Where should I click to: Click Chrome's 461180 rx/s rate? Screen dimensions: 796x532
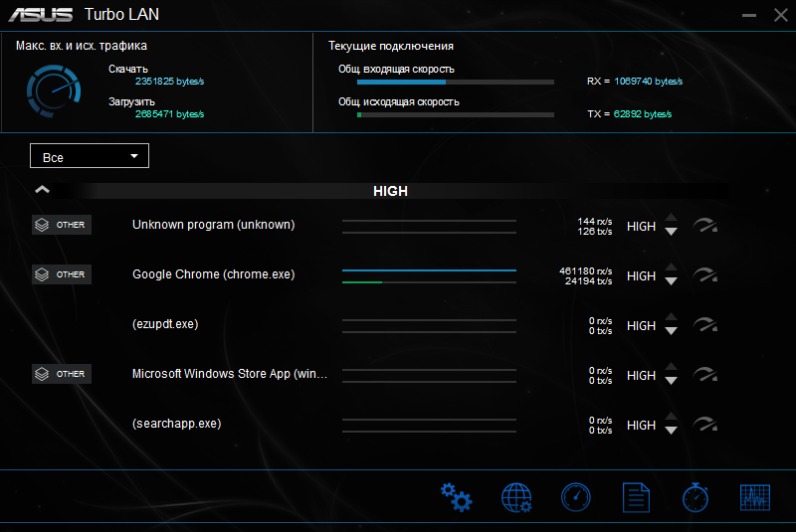[x=585, y=270]
